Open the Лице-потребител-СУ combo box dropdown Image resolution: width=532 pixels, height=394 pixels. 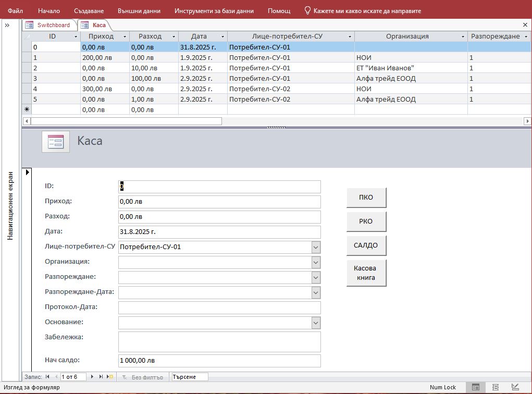point(315,247)
